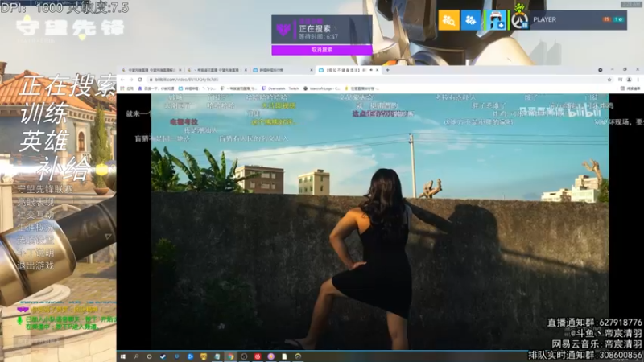
Task: Open the Overwatch - Twitch bookmark
Action: pyautogui.click(x=281, y=88)
